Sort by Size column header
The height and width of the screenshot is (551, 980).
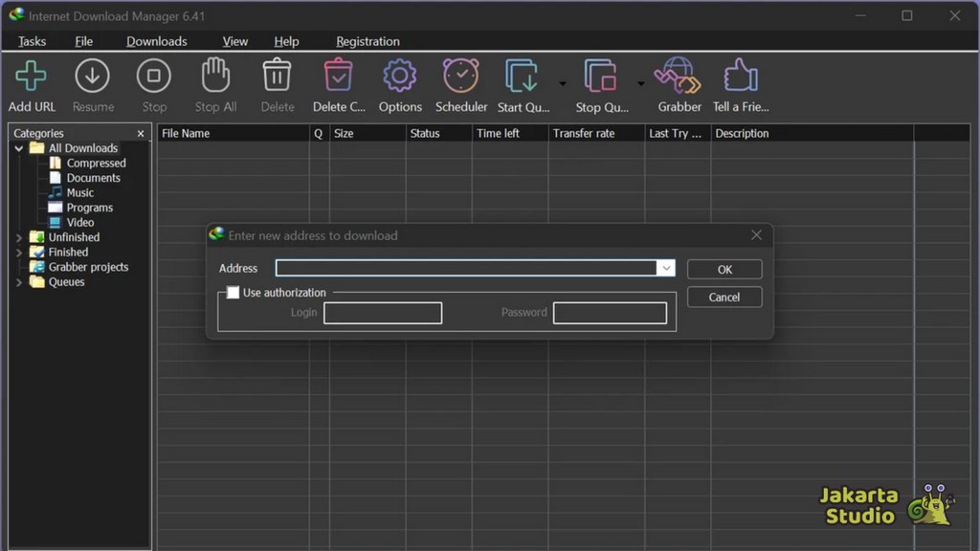coord(367,133)
